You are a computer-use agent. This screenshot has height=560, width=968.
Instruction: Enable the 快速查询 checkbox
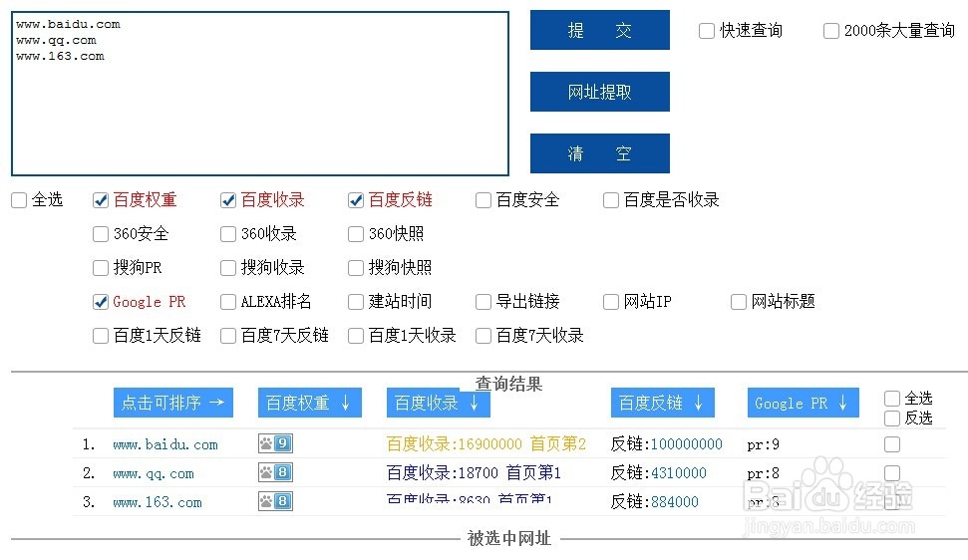[x=707, y=30]
